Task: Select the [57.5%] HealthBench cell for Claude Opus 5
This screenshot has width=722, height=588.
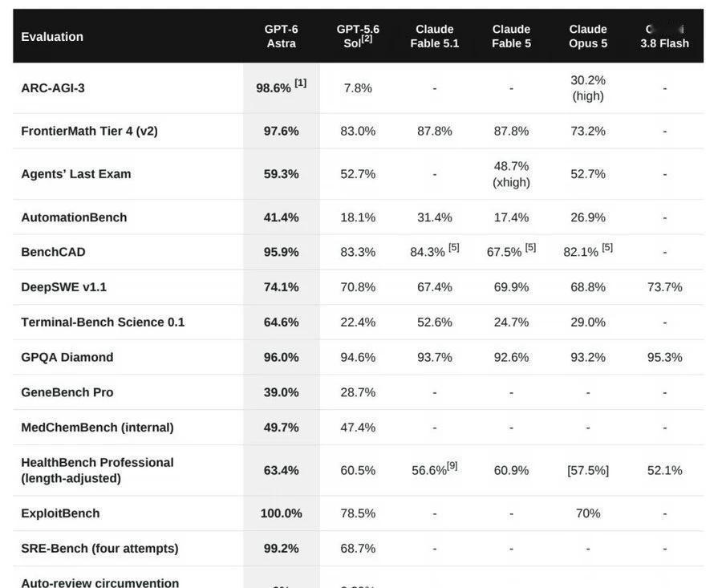Action: point(588,471)
